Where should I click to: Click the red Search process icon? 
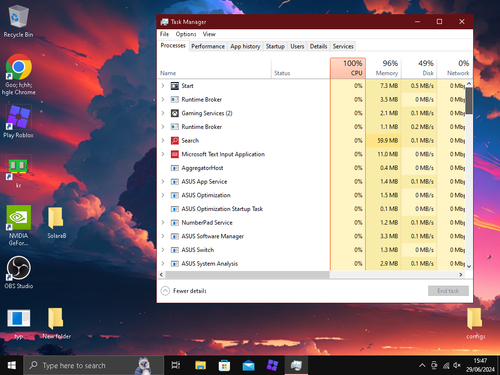[175, 141]
